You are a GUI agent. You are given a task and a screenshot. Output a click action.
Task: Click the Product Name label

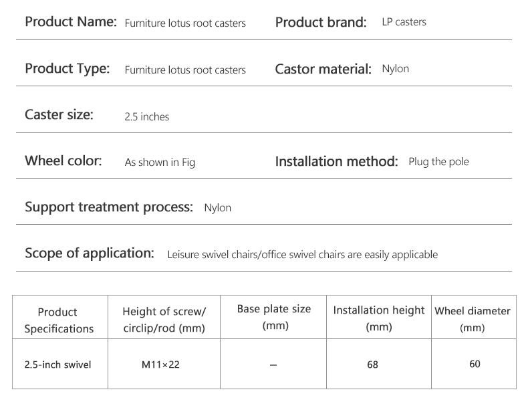tap(71, 22)
